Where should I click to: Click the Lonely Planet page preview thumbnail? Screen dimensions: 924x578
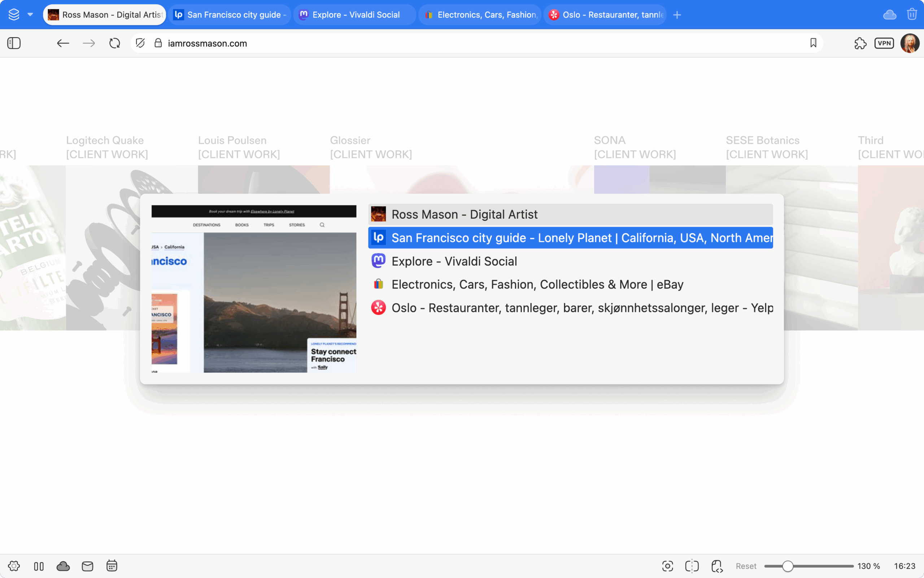point(254,289)
